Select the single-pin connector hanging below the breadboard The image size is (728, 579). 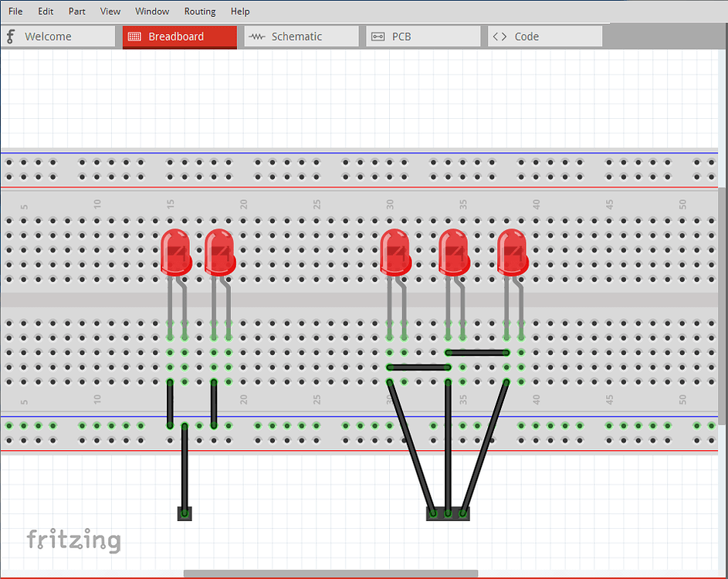tap(185, 512)
